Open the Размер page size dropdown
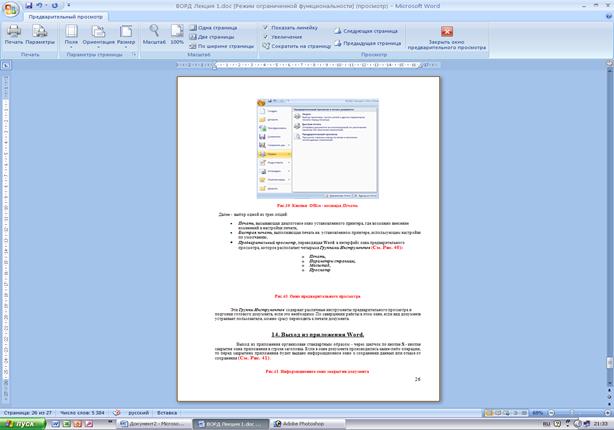614x430 pixels. 126,36
